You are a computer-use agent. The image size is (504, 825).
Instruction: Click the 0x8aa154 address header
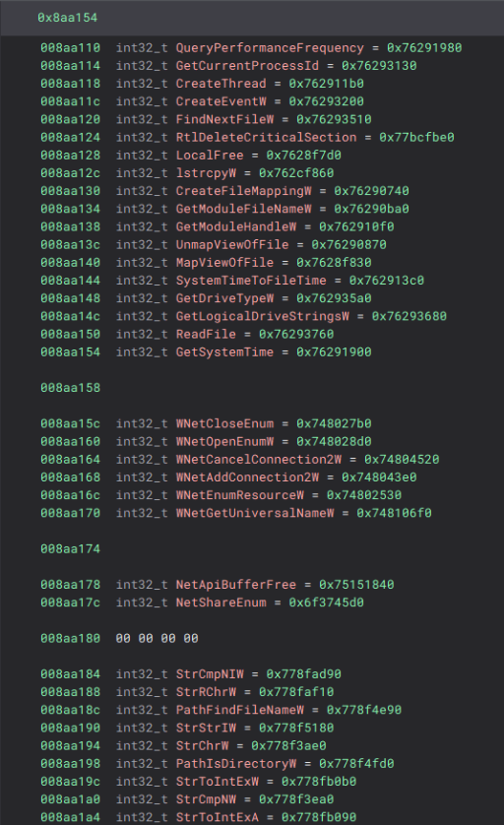(x=67, y=18)
